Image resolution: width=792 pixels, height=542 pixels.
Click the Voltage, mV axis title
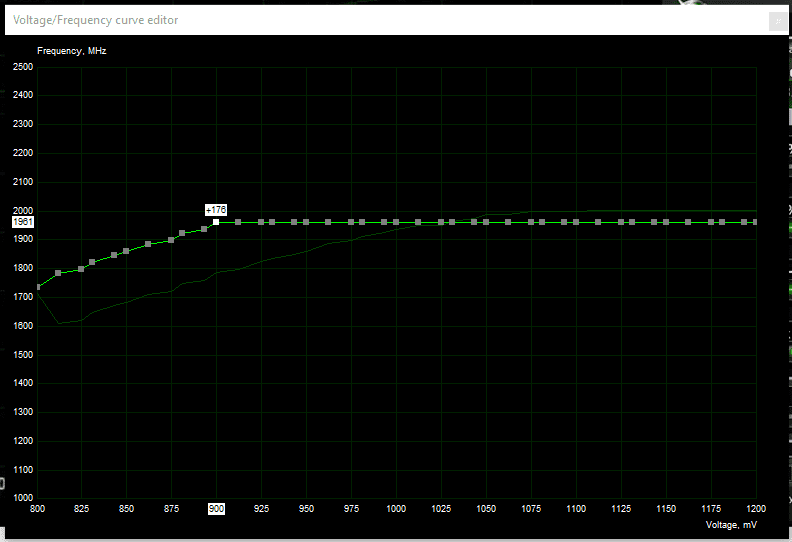731,525
